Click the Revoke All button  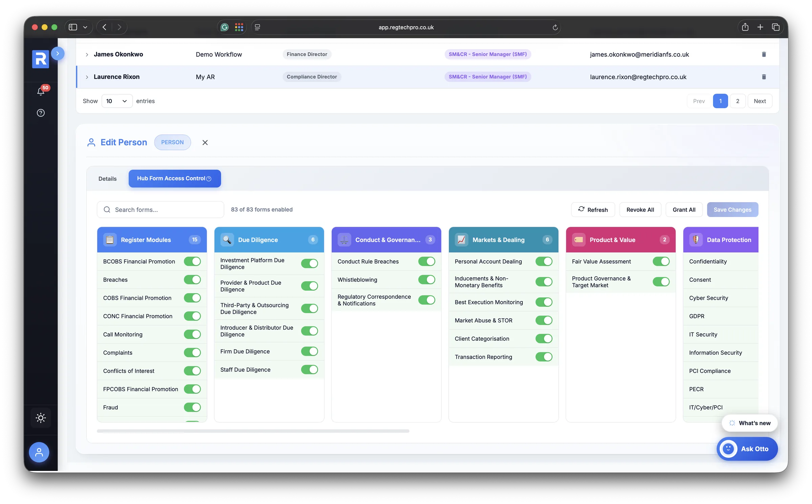pos(640,210)
